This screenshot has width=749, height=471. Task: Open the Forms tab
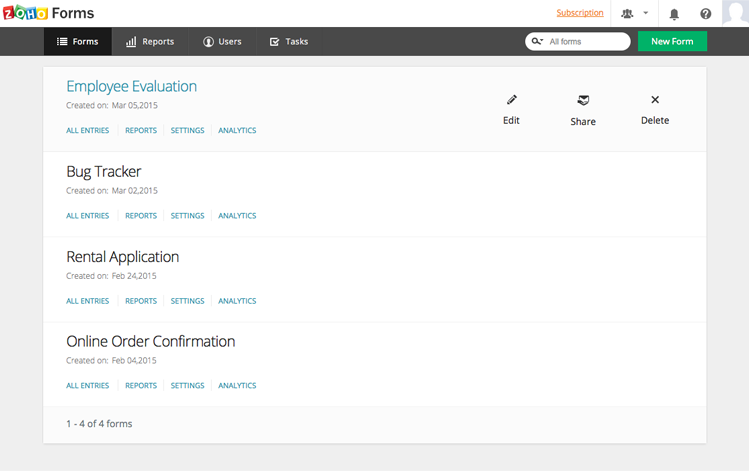pos(78,42)
